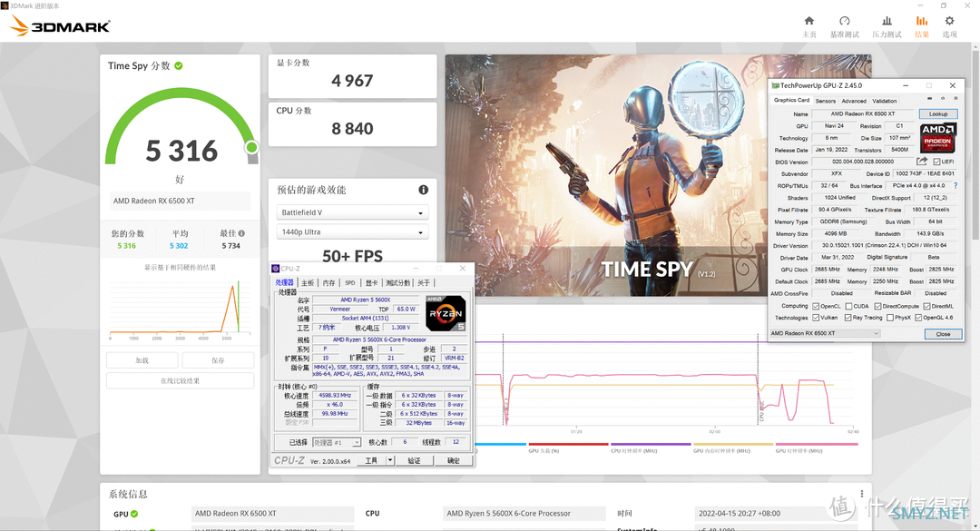Click the score distribution chart
980x531 pixels.
pos(180,309)
